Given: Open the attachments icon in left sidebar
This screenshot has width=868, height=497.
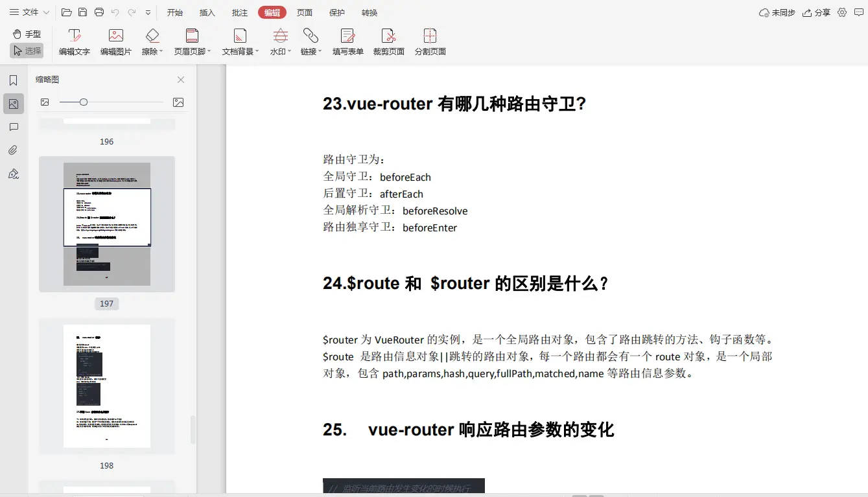Looking at the screenshot, I should click(14, 150).
